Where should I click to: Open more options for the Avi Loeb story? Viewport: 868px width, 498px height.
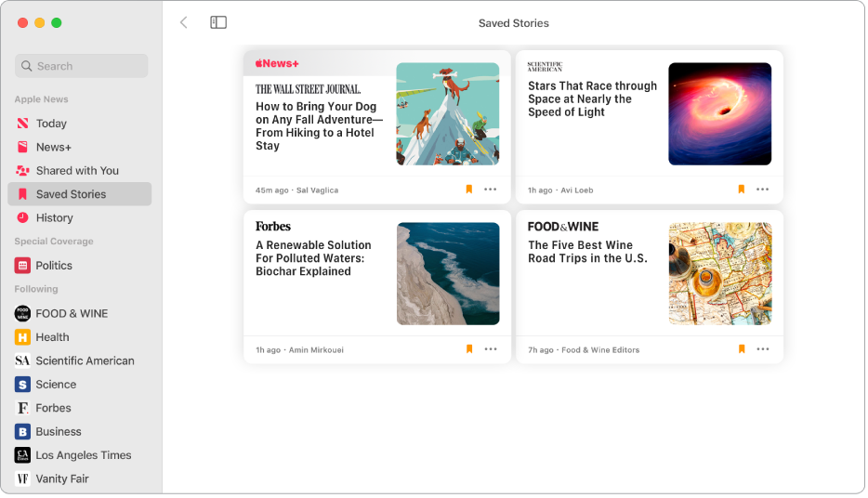pos(763,190)
